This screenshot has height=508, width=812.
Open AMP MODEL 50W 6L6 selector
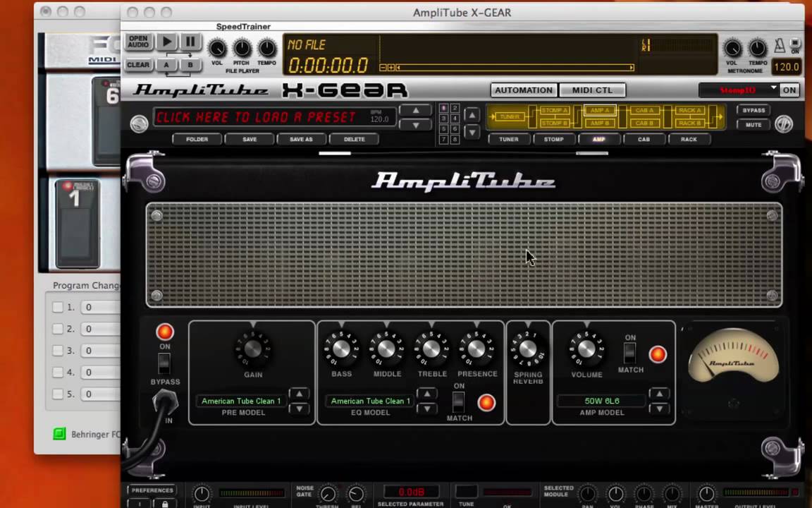click(x=601, y=401)
